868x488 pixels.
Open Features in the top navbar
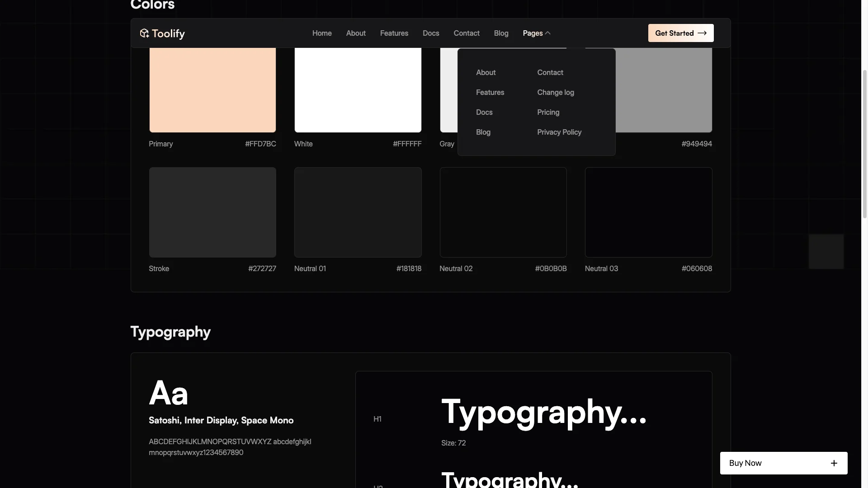[x=394, y=33]
